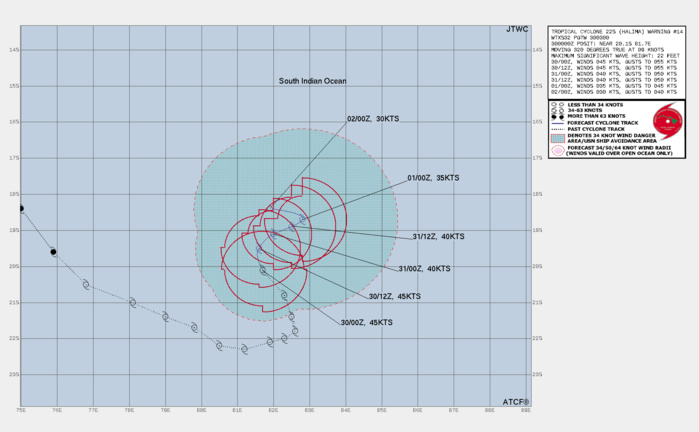
Task: Click the '02/00Z, 30KTS' forecast label
Action: (x=373, y=118)
